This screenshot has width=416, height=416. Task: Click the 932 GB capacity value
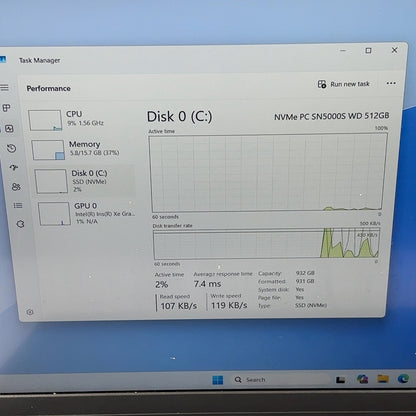(x=305, y=273)
